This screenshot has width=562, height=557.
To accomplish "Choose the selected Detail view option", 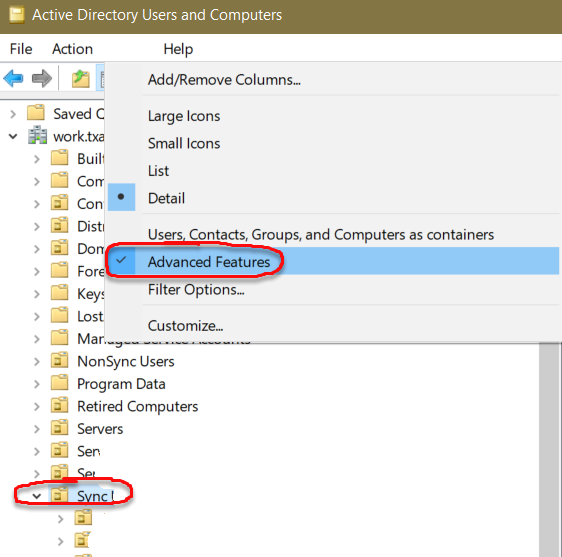I will (x=333, y=198).
